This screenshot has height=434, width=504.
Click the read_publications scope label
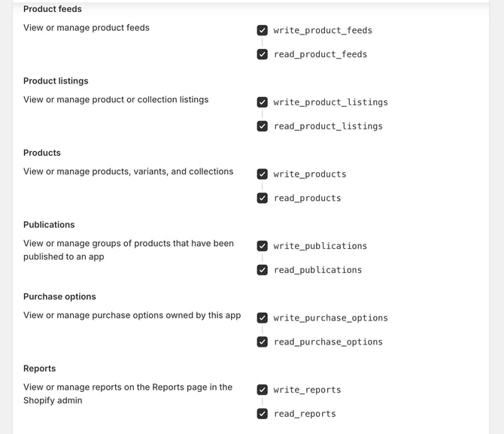pos(317,270)
